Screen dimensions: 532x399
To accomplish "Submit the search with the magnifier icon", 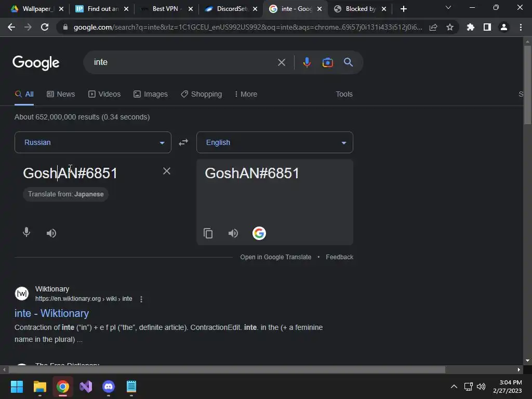I will pos(348,62).
